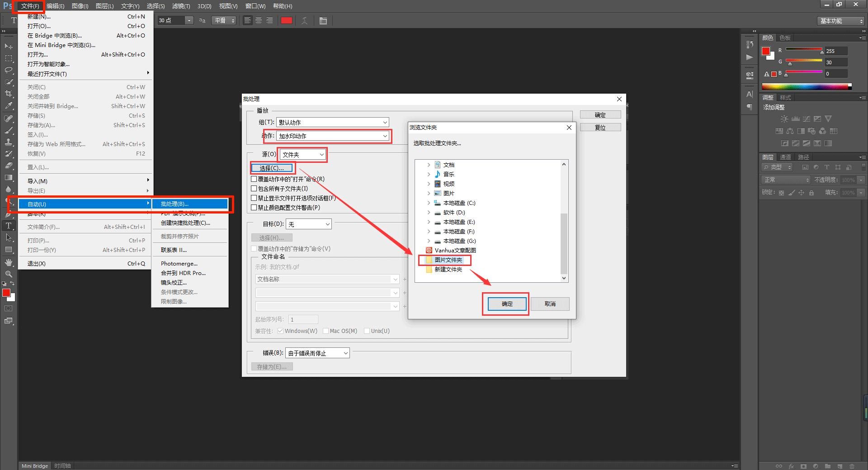The width and height of the screenshot is (868, 470).
Task: Select the Hand tool
Action: click(x=9, y=262)
